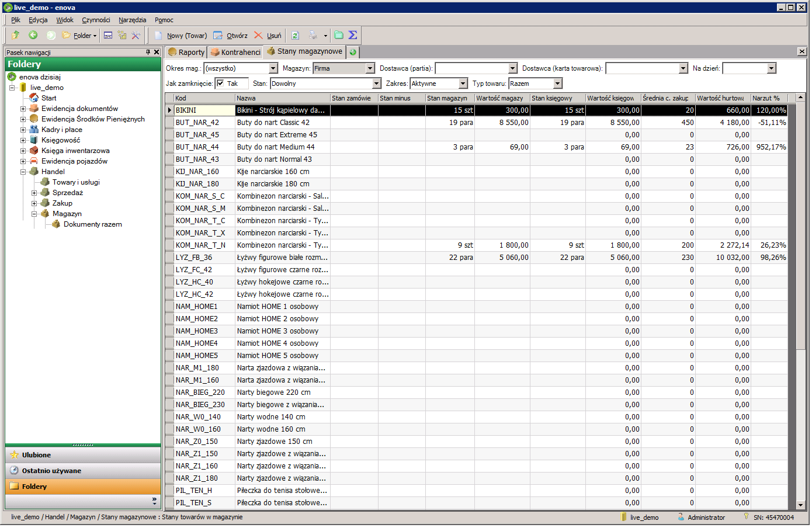The height and width of the screenshot is (528, 812).
Task: Open the Plik menu
Action: tap(16, 20)
